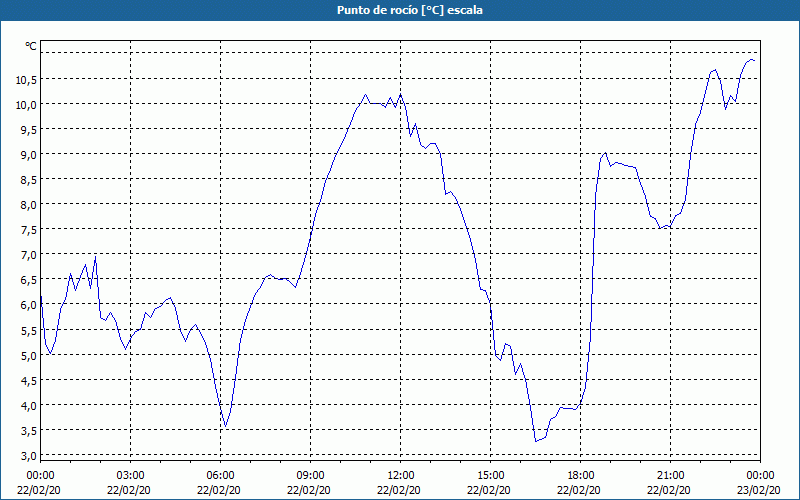Click the 9,0 y-axis value
This screenshot has width=800, height=500.
28,155
